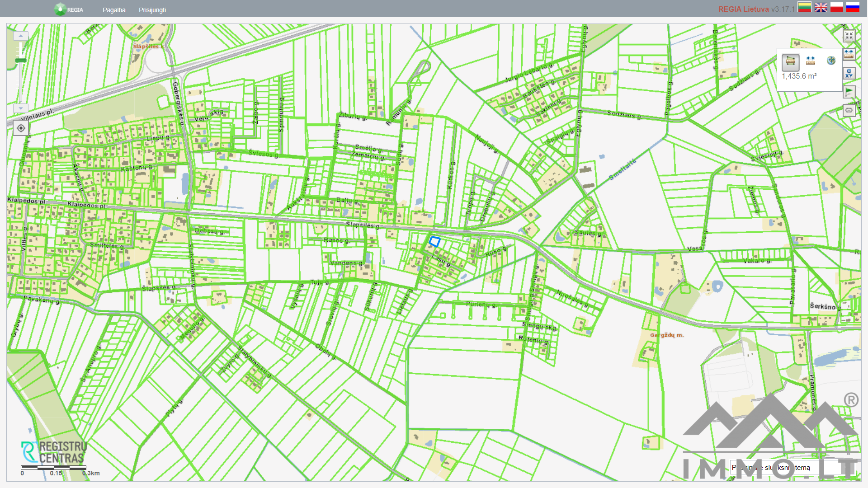
Task: Select the distance measurement tool in the panel
Action: 811,61
